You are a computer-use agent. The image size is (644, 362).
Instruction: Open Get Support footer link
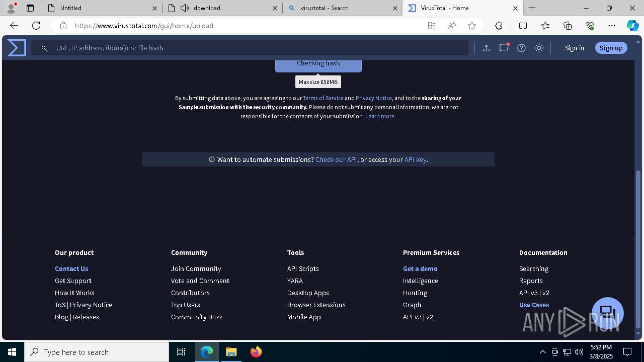73,281
